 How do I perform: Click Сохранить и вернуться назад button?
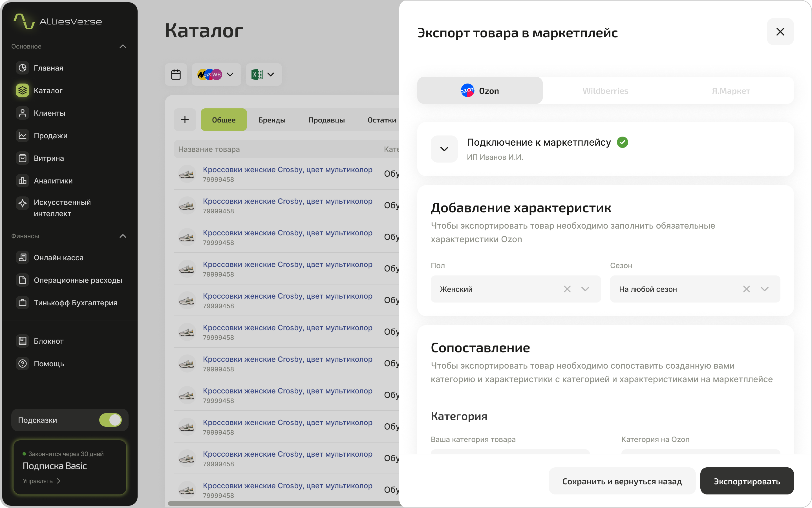pos(622,481)
